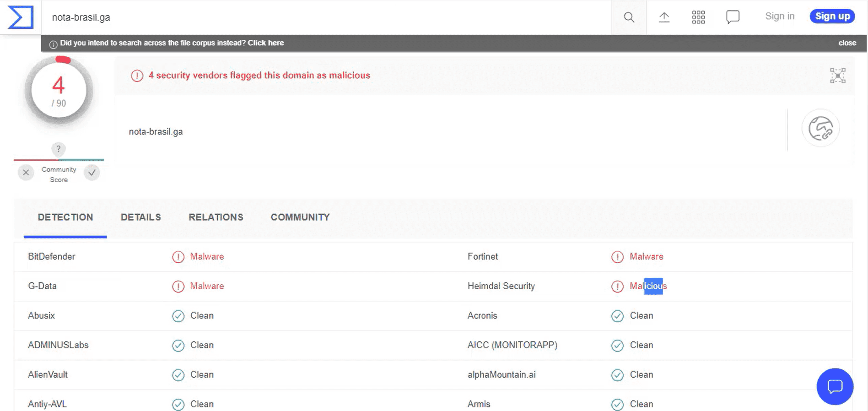Click the '4 security vendors flagged' message
Viewport: 868px width, 411px height.
tap(259, 76)
